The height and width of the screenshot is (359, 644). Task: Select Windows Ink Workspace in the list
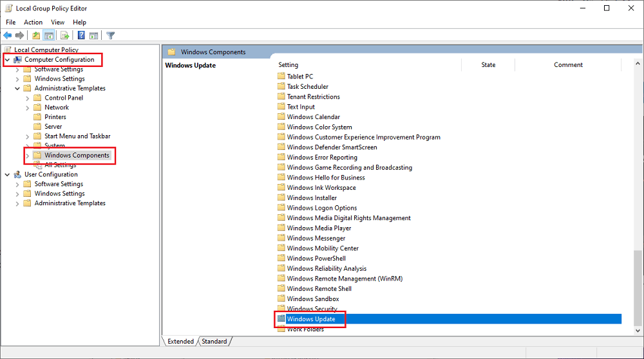(321, 187)
